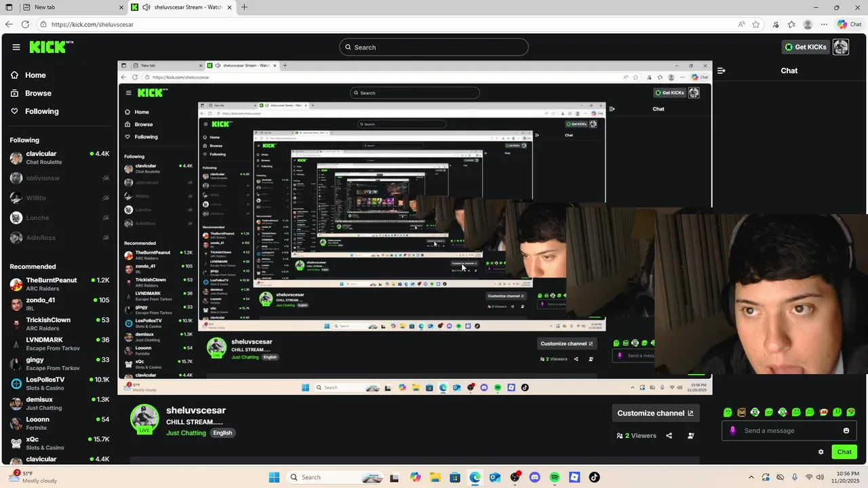Open TrickishClown recommended channel
The width and height of the screenshot is (868, 488).
click(x=60, y=324)
